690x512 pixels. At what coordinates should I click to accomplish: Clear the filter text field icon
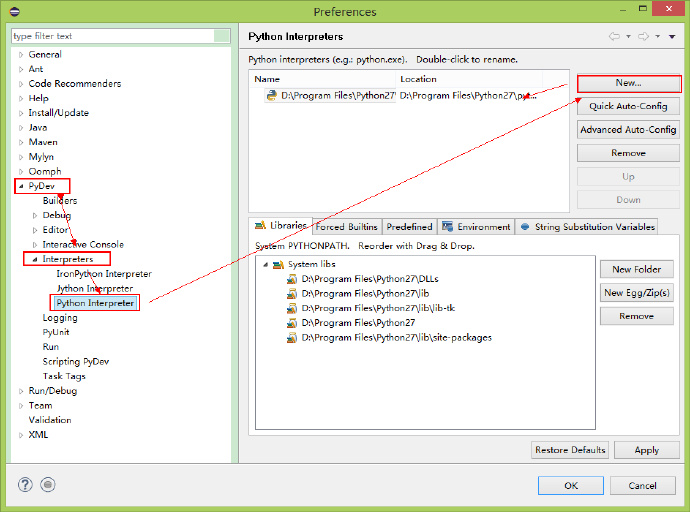pos(222,36)
